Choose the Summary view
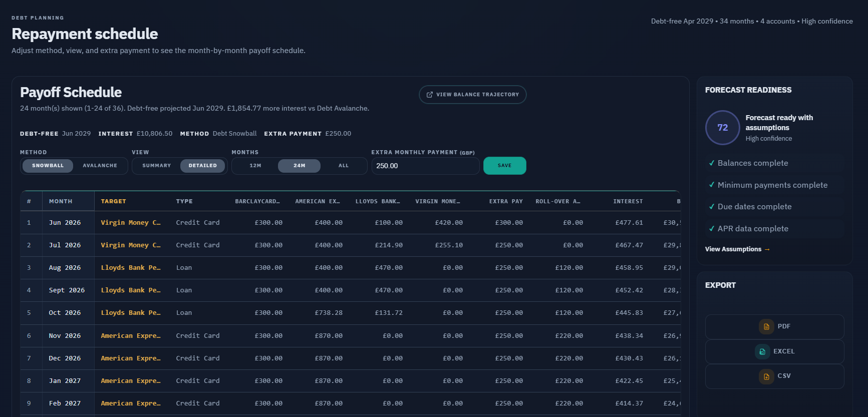Viewport: 868px width, 417px height. point(157,166)
